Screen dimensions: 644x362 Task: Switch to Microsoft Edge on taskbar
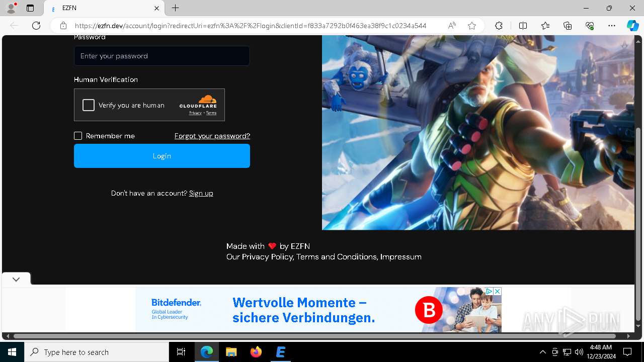tap(207, 352)
